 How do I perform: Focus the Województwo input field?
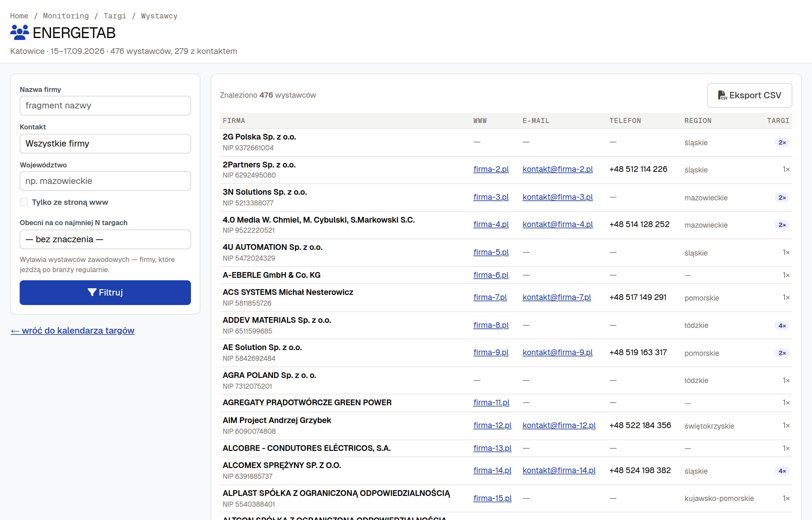[x=105, y=181]
